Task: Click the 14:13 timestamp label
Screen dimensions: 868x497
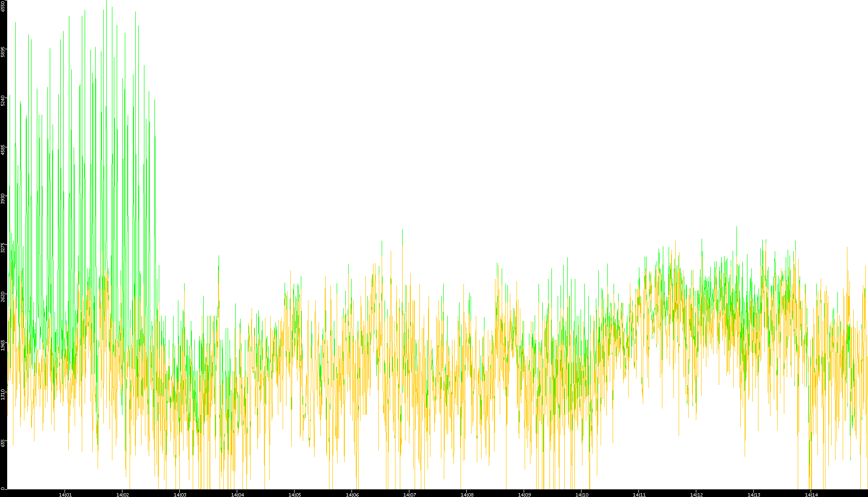Action: click(x=754, y=494)
